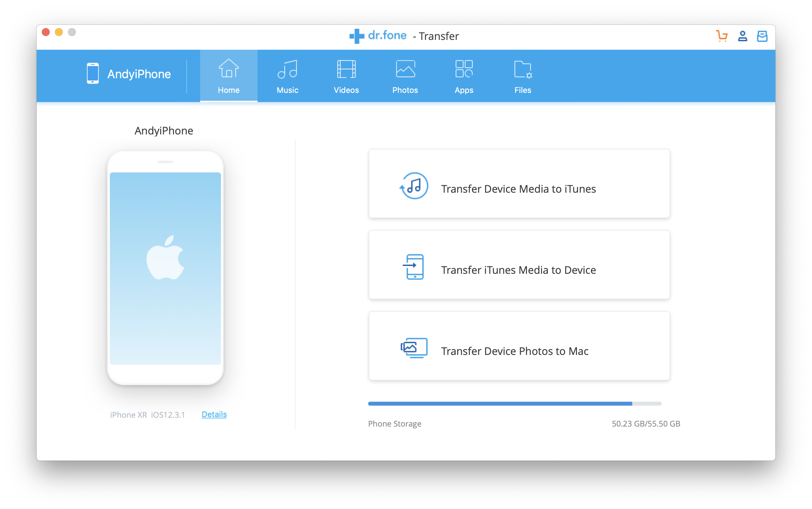Click the iPhone XR iOS12.3.1 text

click(147, 415)
